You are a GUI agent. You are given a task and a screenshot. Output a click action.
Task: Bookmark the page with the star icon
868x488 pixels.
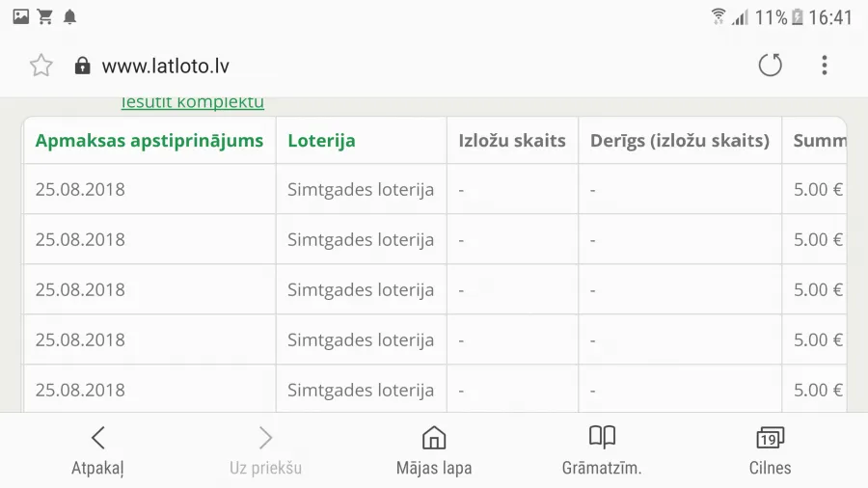41,66
